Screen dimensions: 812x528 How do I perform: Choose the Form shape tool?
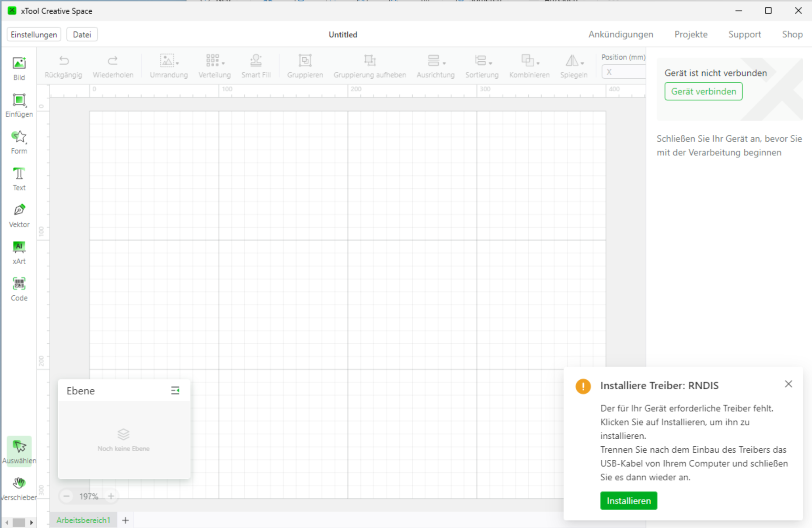pos(19,142)
